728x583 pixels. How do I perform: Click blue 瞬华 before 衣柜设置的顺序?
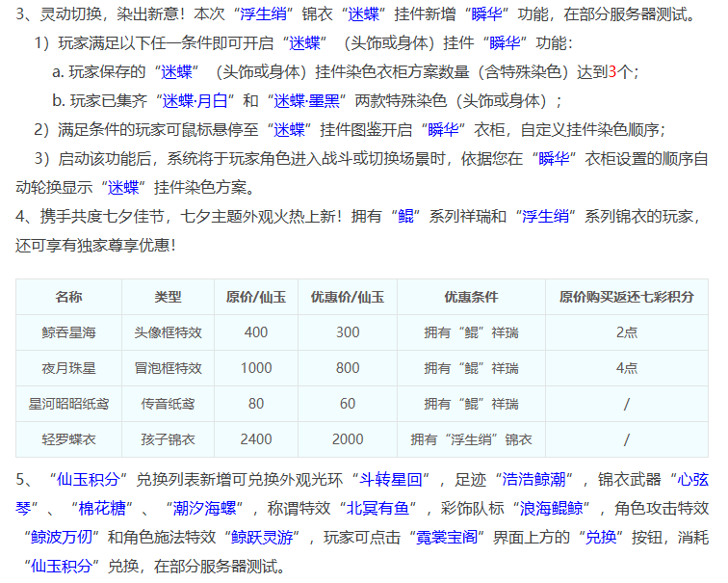(555, 159)
